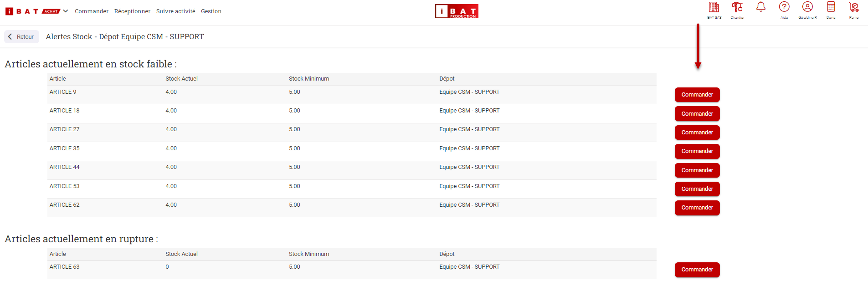The image size is (868, 291).
Task: Select the ARTICLE 35 row name
Action: (65, 148)
